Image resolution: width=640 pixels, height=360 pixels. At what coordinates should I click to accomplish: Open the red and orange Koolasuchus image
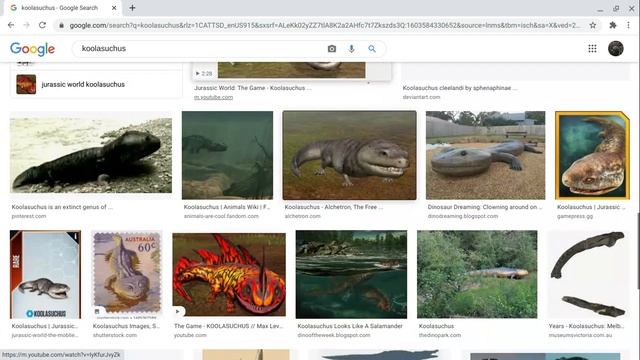tap(229, 274)
